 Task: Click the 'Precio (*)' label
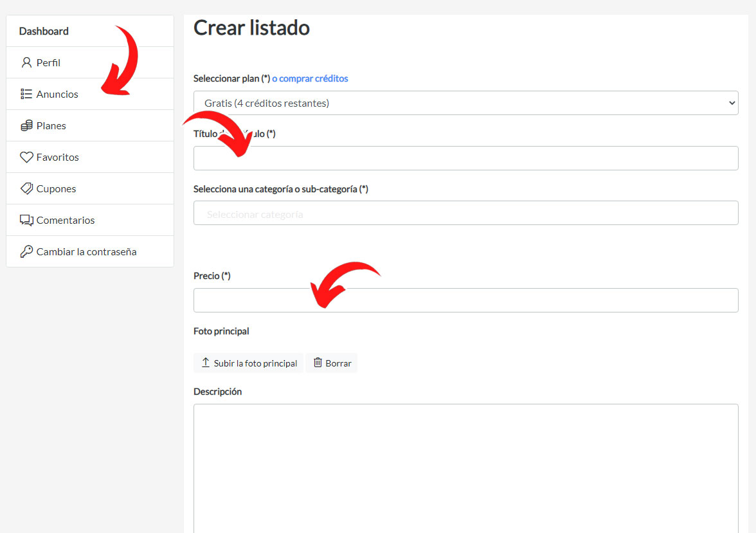[x=212, y=276]
